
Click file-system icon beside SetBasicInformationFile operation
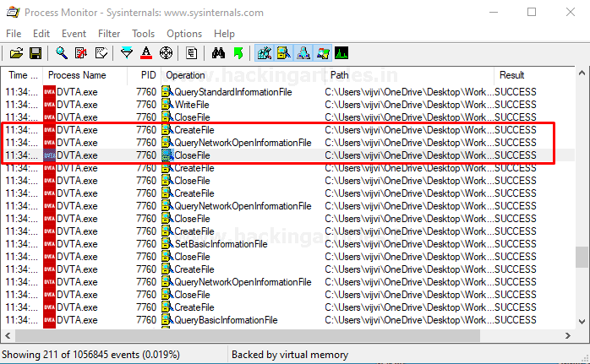coord(167,244)
